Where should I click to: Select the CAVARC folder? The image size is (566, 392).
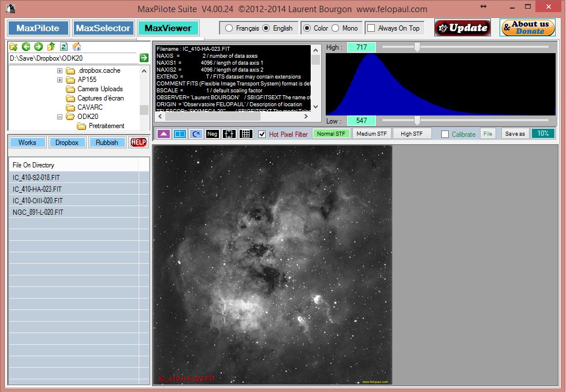[90, 107]
